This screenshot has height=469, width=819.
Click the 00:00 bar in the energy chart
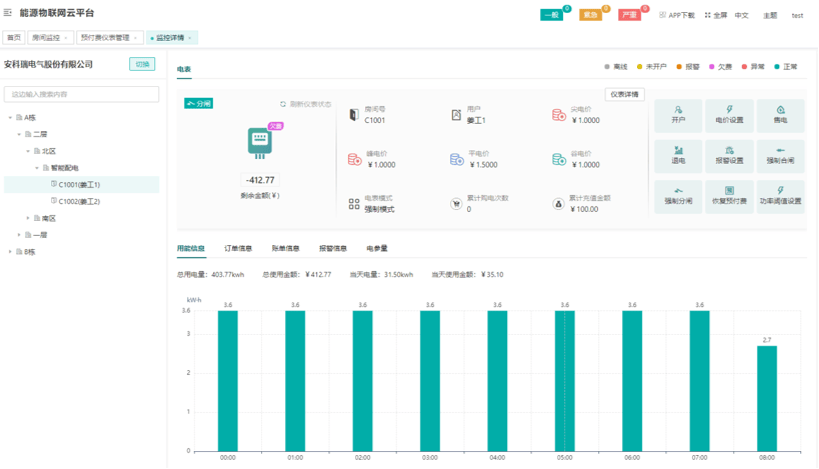228,380
